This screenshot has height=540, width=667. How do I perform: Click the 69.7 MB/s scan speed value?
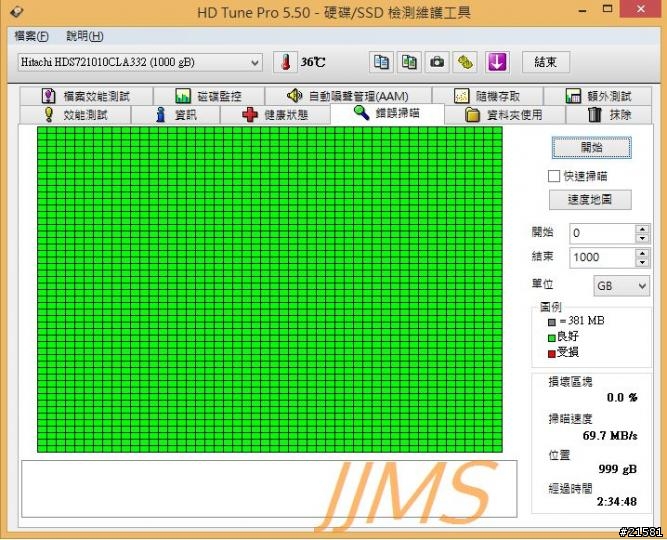[610, 435]
